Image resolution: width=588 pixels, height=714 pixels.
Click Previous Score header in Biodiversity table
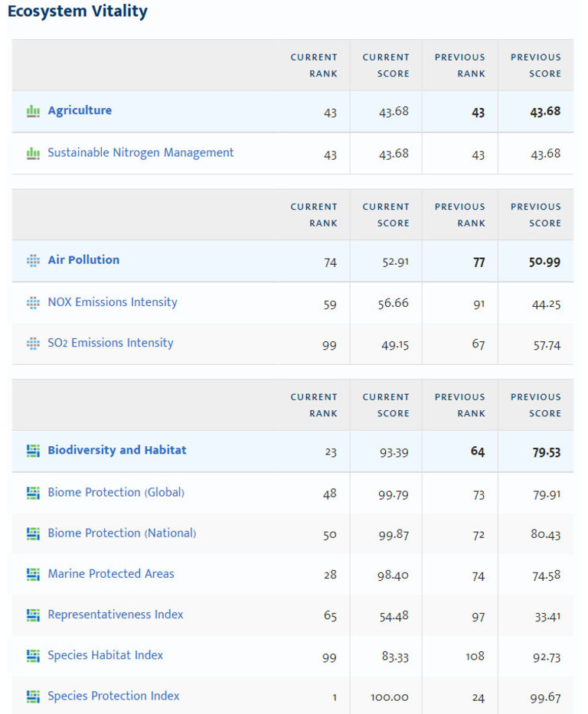pos(536,405)
